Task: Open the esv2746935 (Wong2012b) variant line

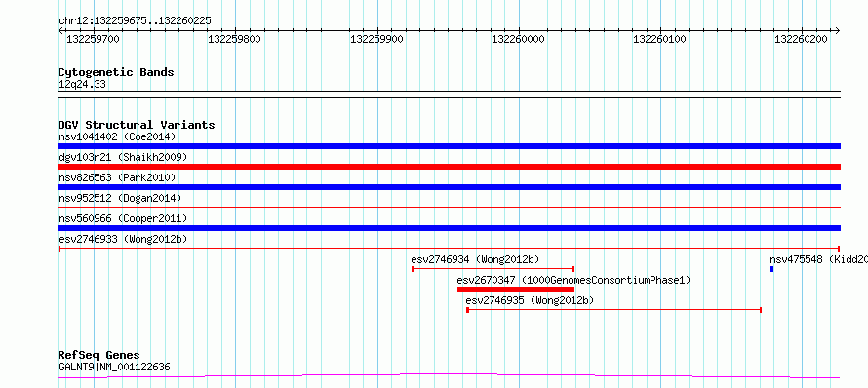Action: tap(613, 310)
